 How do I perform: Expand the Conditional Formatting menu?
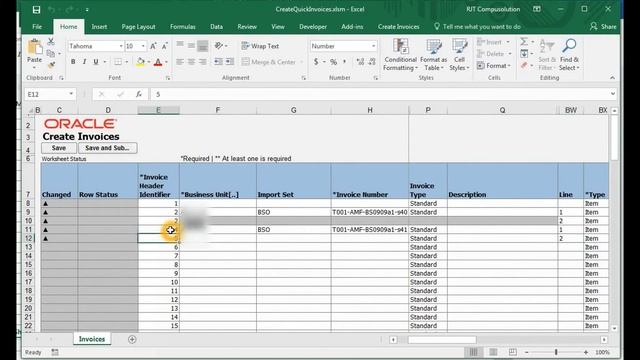click(x=400, y=55)
